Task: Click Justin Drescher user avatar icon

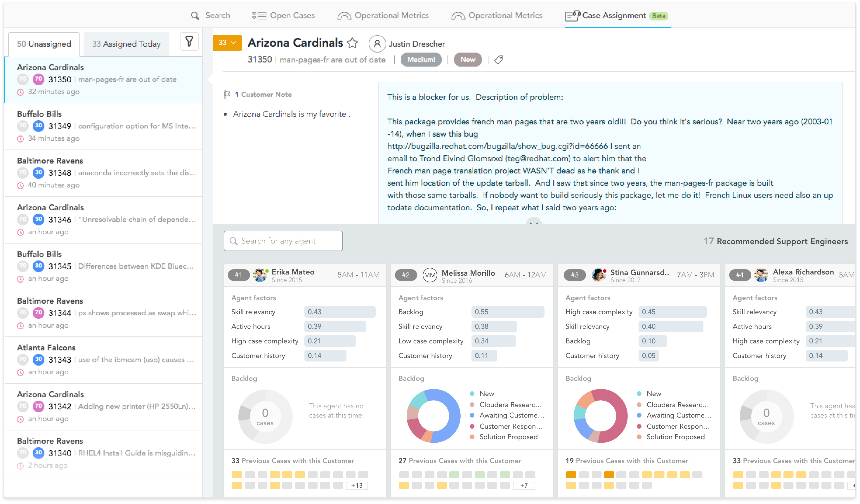Action: pyautogui.click(x=377, y=44)
